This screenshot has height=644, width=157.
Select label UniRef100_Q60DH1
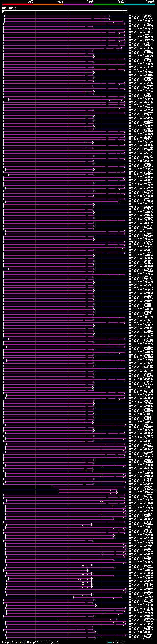[x=141, y=45]
